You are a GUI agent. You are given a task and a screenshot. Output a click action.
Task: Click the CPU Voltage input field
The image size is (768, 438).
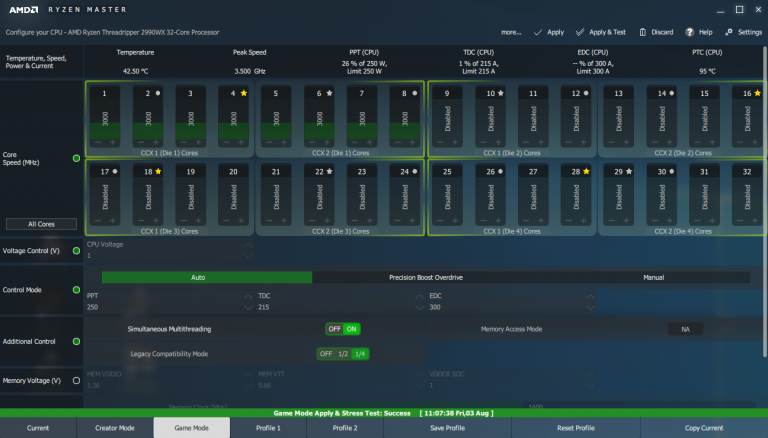click(169, 250)
